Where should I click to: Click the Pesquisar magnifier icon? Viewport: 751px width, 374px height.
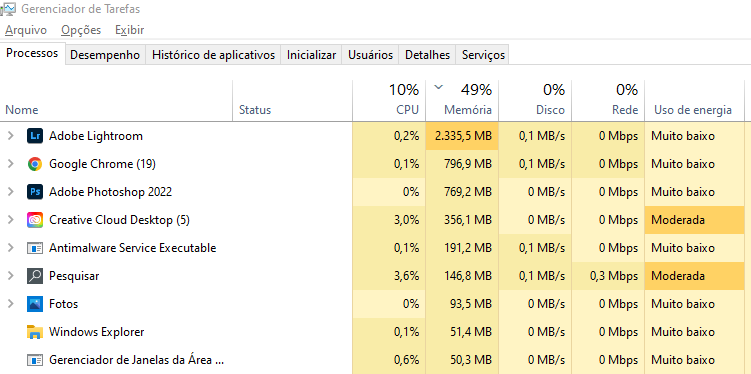(x=35, y=276)
